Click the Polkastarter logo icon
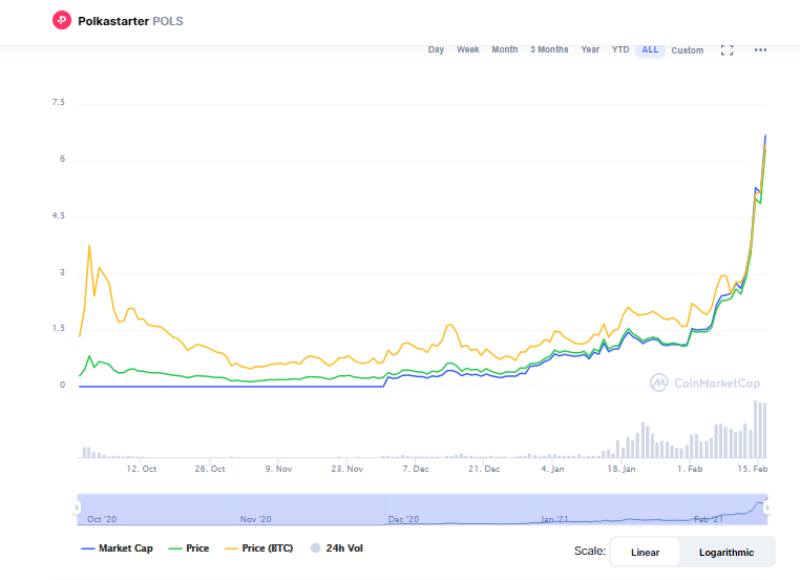The image size is (800, 580). [62, 20]
